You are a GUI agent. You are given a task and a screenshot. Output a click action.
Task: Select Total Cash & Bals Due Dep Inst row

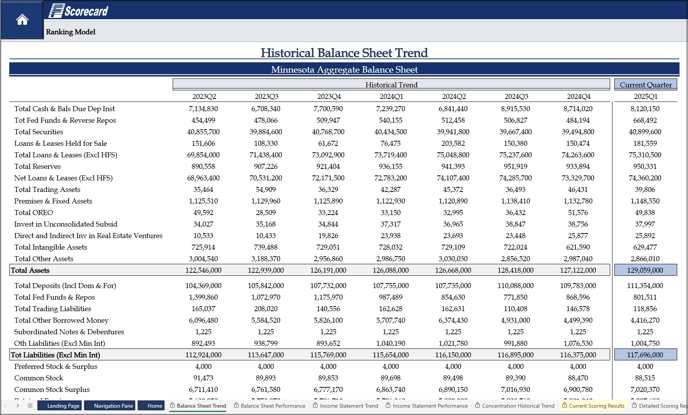point(64,109)
